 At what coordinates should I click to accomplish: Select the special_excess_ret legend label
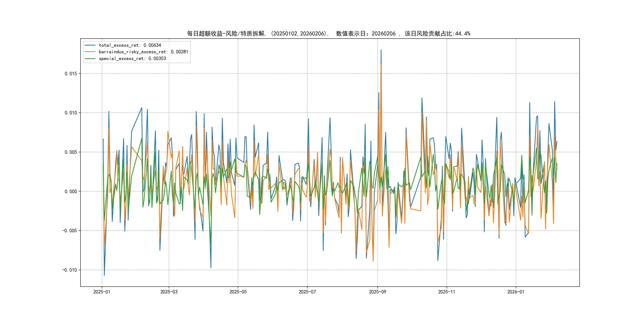coord(132,58)
